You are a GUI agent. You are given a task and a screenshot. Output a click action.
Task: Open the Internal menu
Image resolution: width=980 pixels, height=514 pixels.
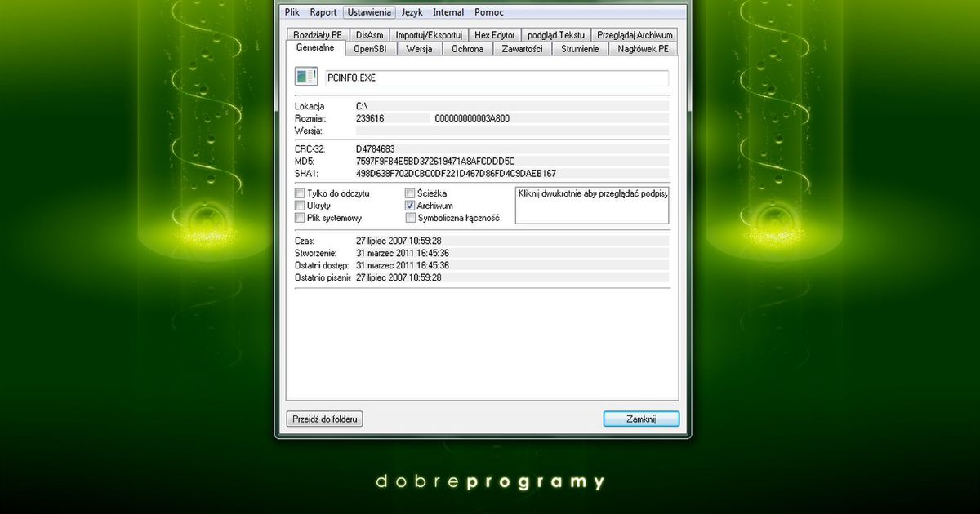click(x=448, y=12)
